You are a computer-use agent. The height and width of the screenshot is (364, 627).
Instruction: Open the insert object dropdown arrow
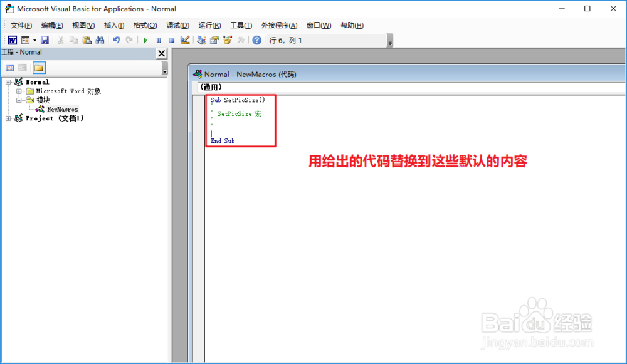tap(34, 40)
